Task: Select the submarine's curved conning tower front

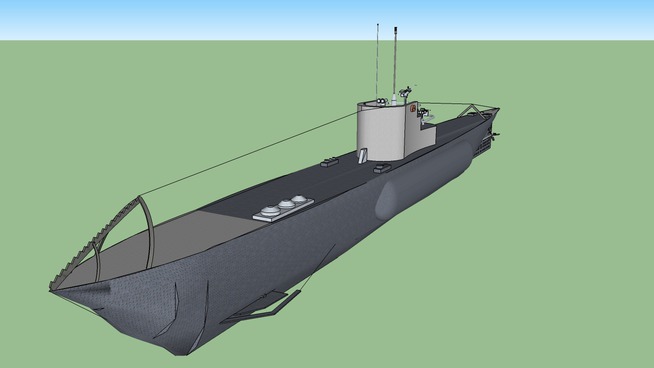Action: [x=380, y=132]
